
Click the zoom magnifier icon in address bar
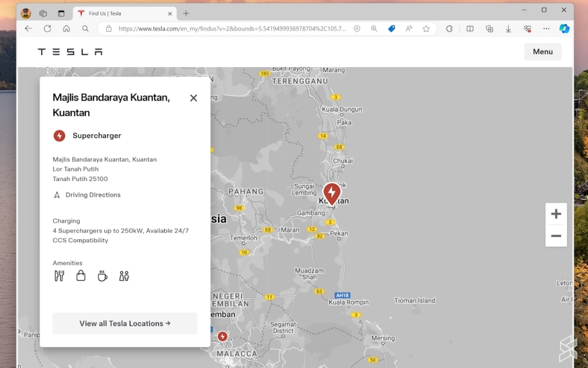(374, 28)
